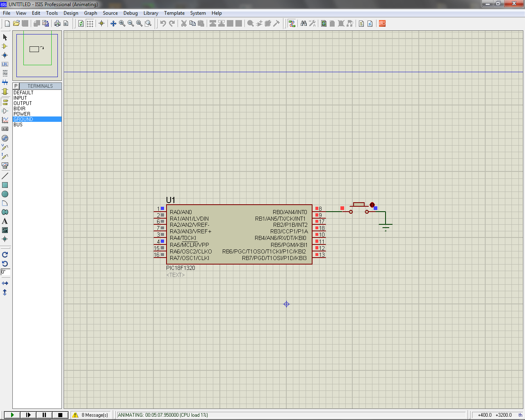Click the Zoom In magnifier icon

122,24
